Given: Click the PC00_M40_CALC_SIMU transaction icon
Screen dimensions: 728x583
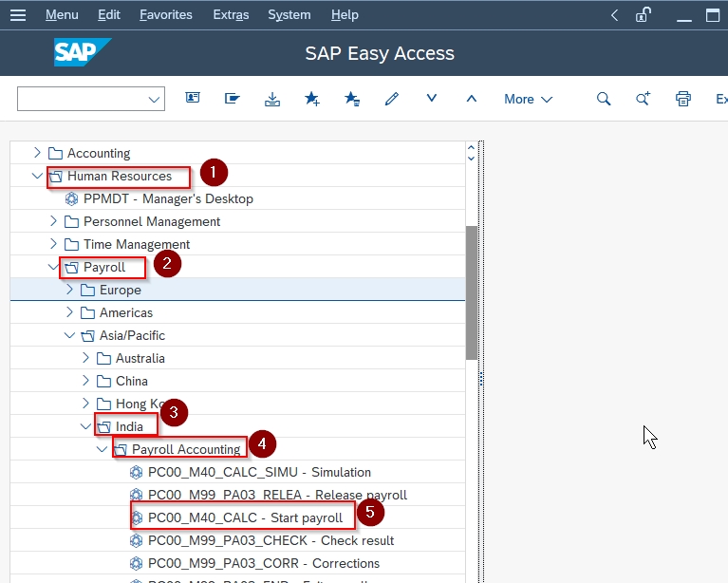Looking at the screenshot, I should coord(136,473).
